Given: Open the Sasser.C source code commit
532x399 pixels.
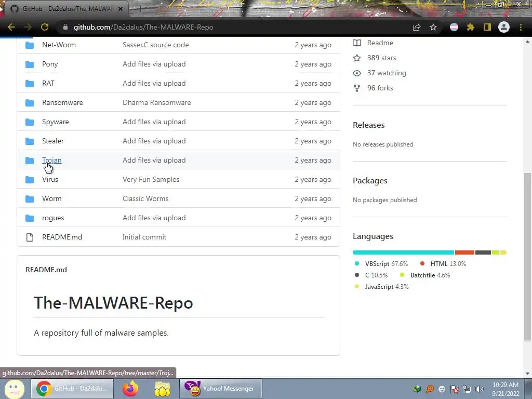Looking at the screenshot, I should pyautogui.click(x=155, y=45).
